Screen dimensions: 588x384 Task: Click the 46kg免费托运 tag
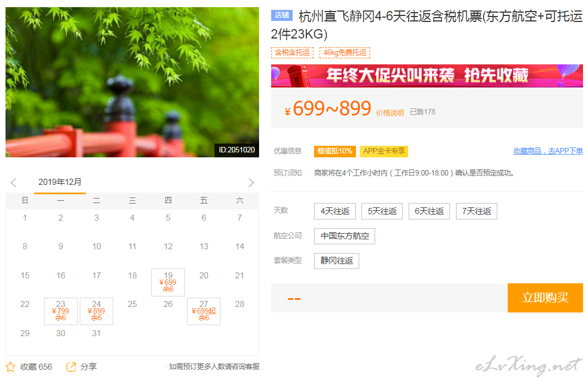(x=345, y=52)
